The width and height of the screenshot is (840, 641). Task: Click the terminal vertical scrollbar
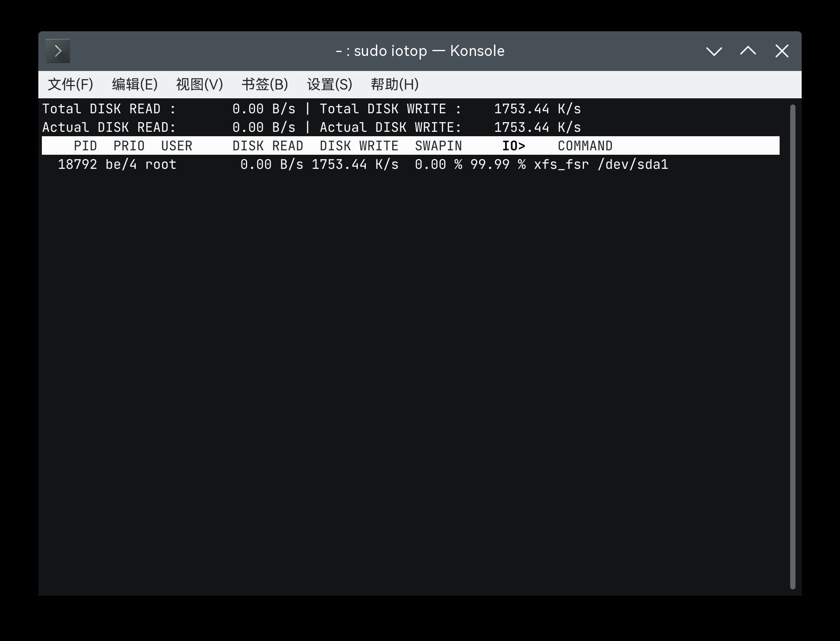(x=792, y=347)
